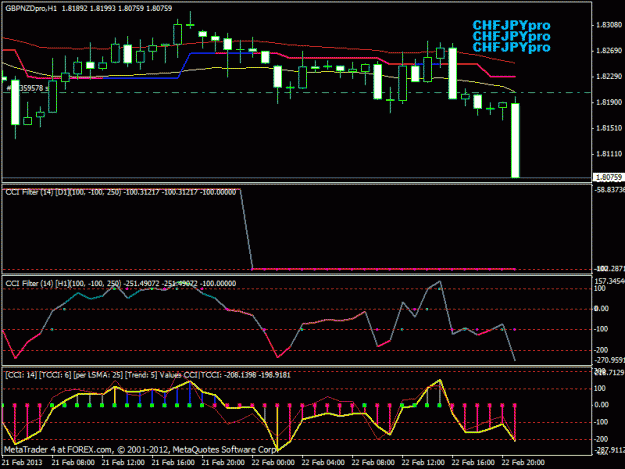
Task: Click the 22 Feb 04:00 time label
Action: point(323,462)
